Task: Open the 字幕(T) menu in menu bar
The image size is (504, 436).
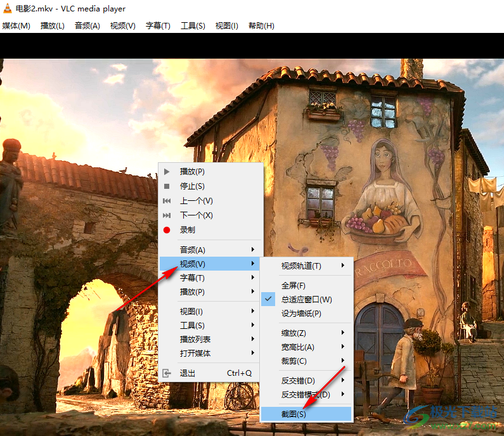Action: click(158, 26)
